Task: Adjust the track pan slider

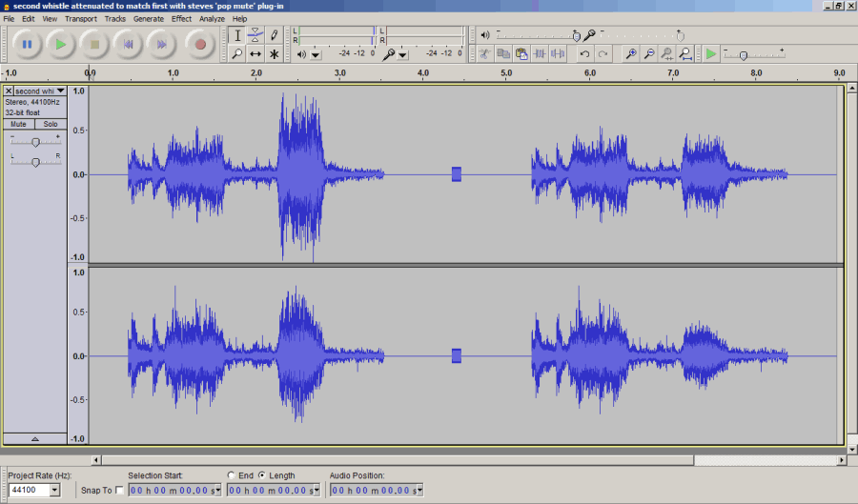Action: point(35,162)
